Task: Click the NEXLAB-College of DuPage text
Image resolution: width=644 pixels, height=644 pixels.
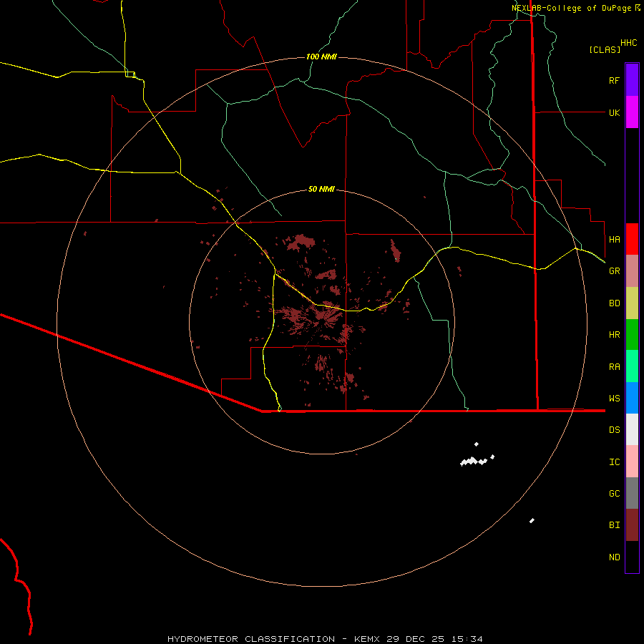Action: [x=571, y=8]
